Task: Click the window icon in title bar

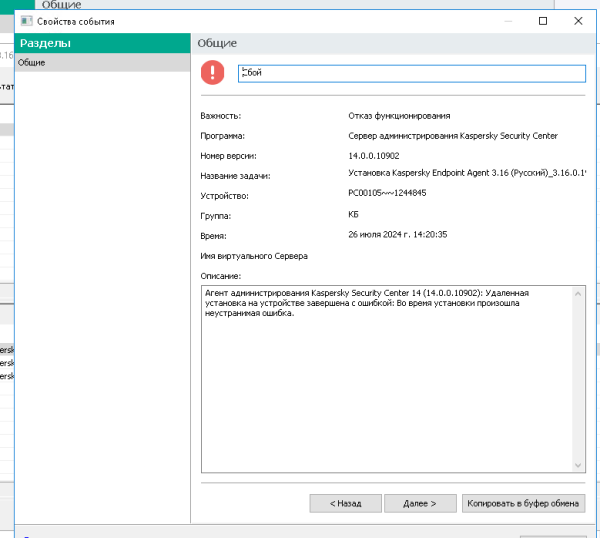Action: pos(25,21)
